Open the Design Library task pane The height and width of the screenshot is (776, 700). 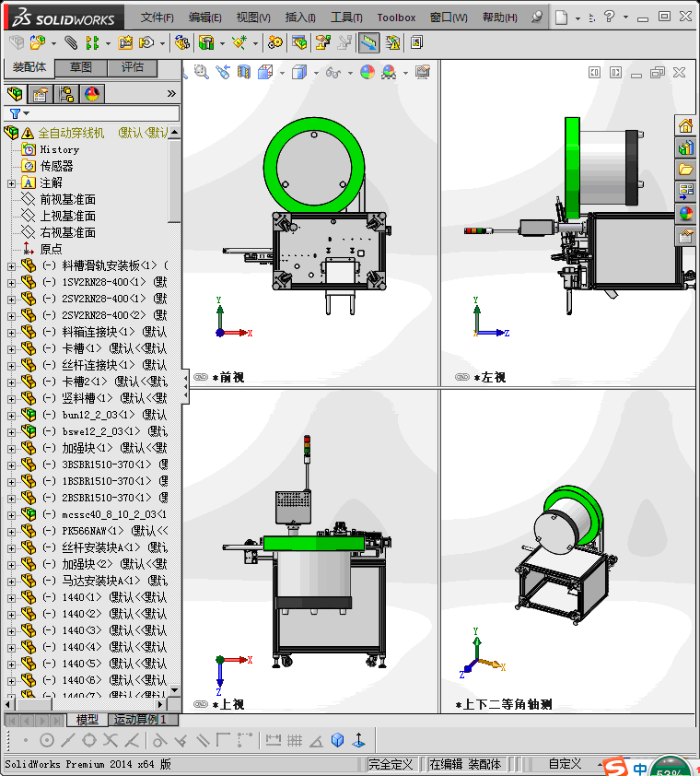click(685, 147)
